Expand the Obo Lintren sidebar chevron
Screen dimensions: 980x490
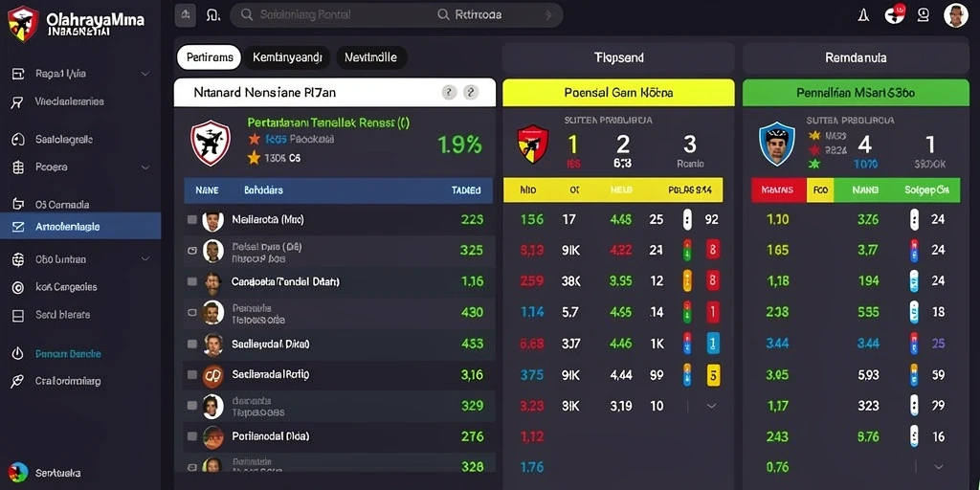(145, 258)
